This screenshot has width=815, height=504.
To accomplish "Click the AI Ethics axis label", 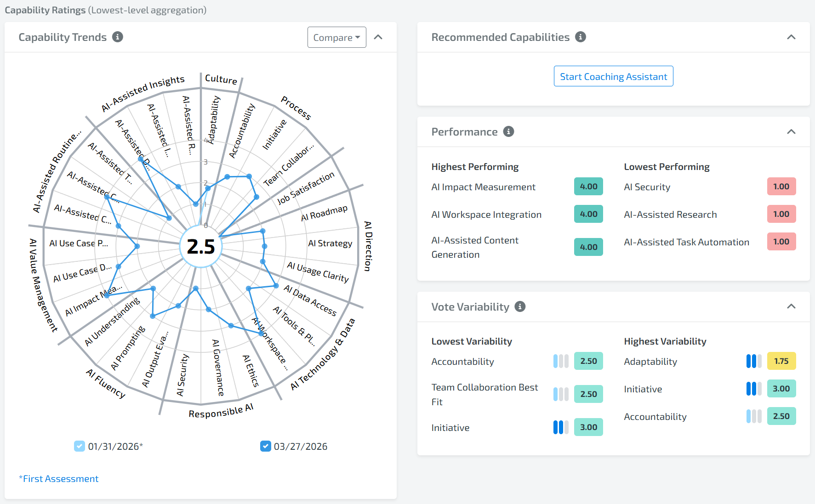I will tap(251, 371).
